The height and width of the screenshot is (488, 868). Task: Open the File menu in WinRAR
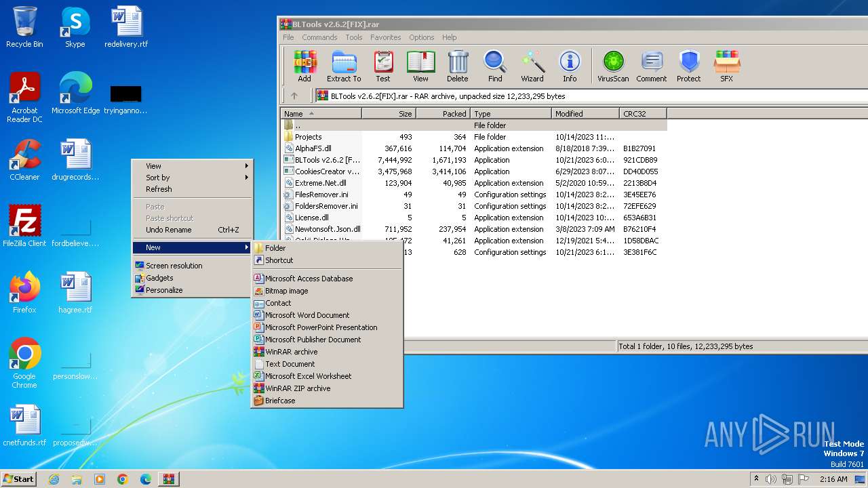tap(288, 37)
